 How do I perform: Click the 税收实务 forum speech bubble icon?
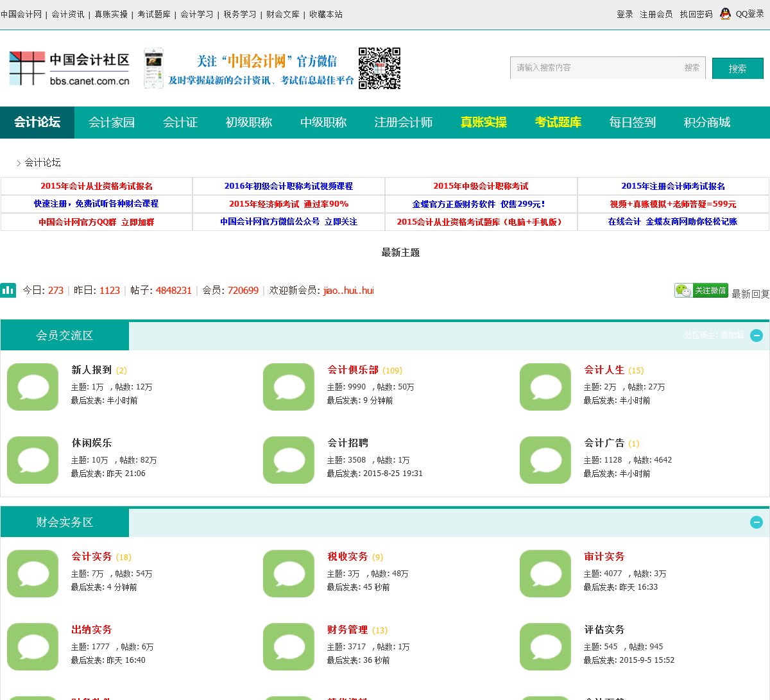(x=289, y=574)
